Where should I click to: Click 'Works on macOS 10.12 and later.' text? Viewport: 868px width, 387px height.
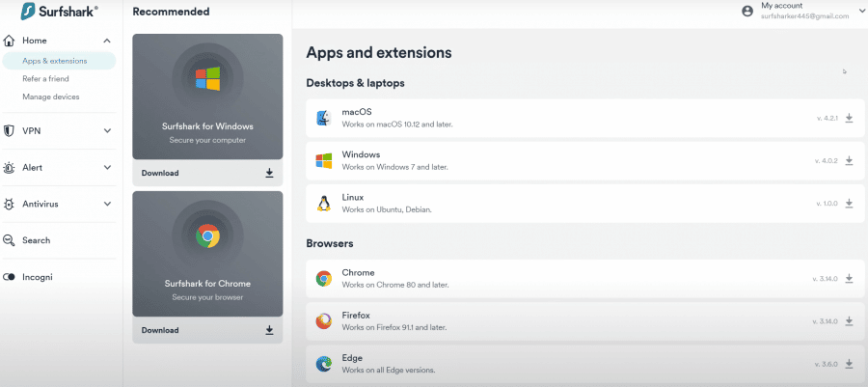click(397, 124)
